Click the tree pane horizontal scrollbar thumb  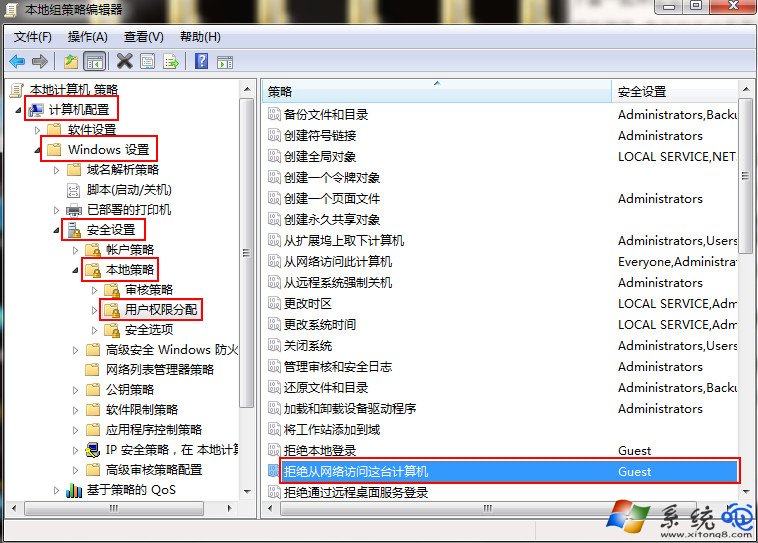point(114,508)
